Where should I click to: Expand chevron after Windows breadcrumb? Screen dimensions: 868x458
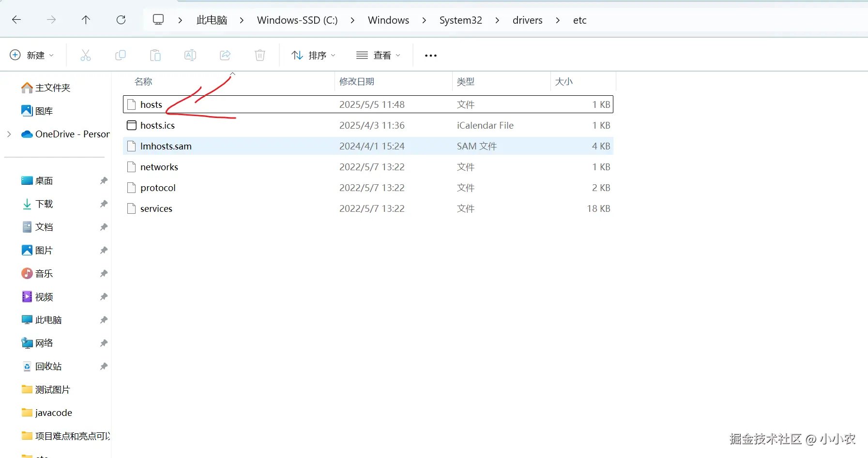(424, 20)
